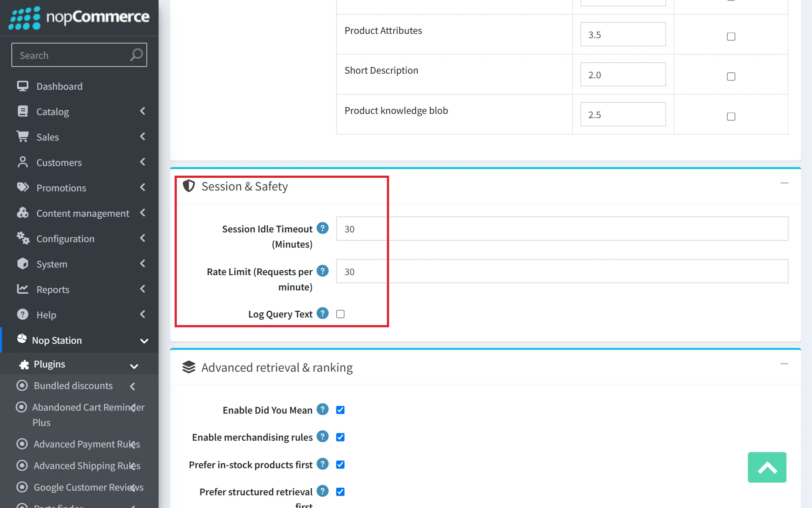
Task: Check the Product Attributes row checkbox
Action: click(731, 36)
